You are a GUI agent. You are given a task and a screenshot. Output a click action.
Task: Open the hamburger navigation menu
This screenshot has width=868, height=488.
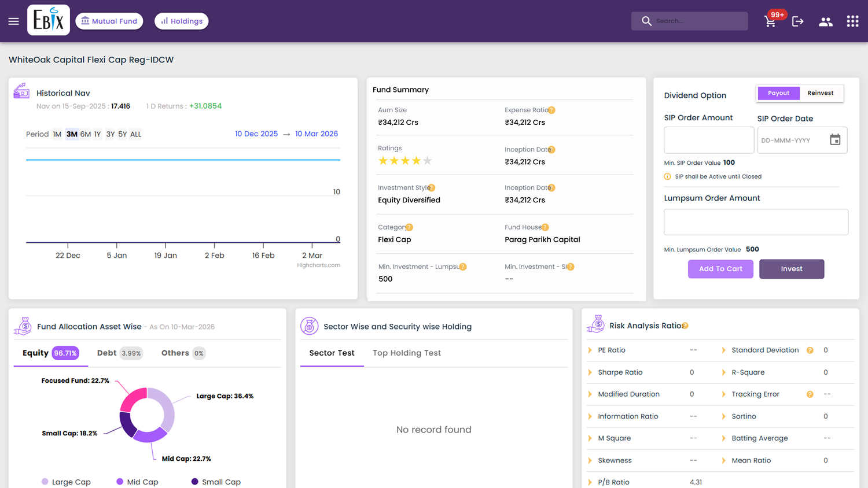point(13,21)
